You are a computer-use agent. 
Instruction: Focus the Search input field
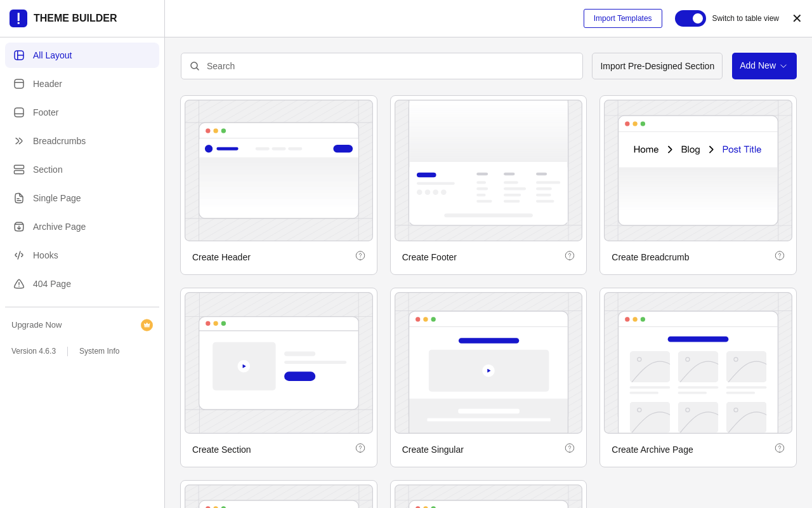point(382,66)
